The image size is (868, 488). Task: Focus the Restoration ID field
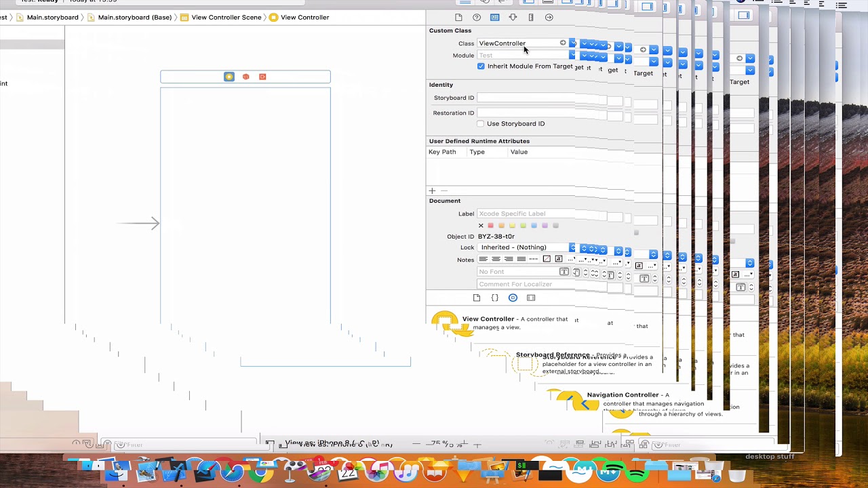526,113
